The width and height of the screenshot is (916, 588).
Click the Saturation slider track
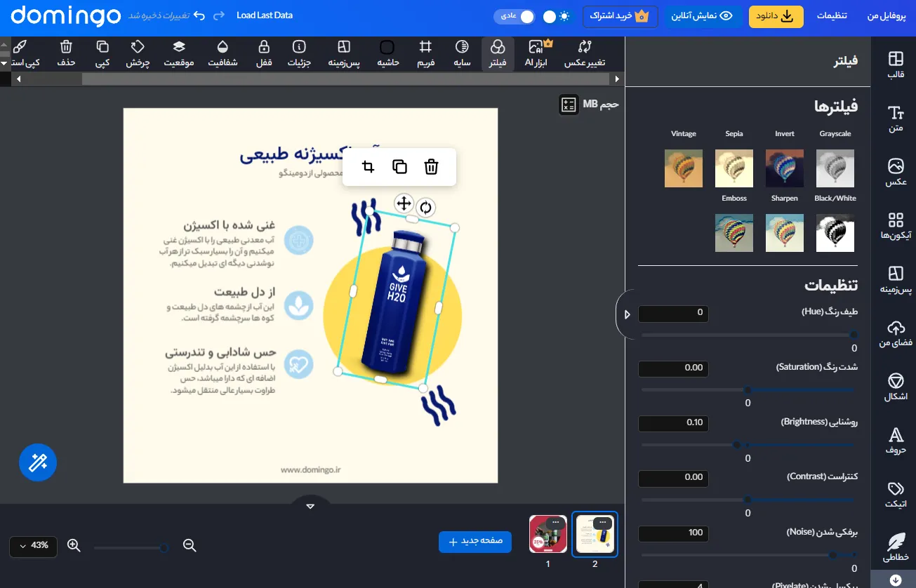pyautogui.click(x=748, y=389)
